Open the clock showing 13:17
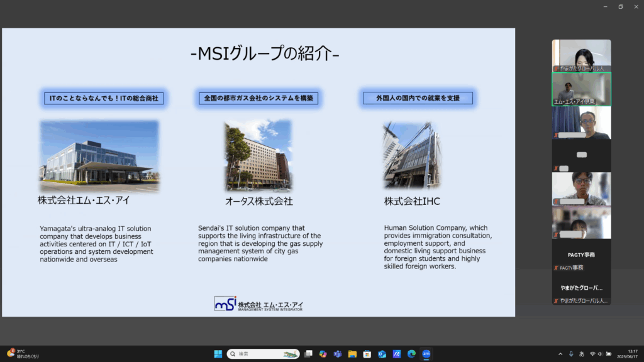This screenshot has height=362, width=644. [x=627, y=354]
